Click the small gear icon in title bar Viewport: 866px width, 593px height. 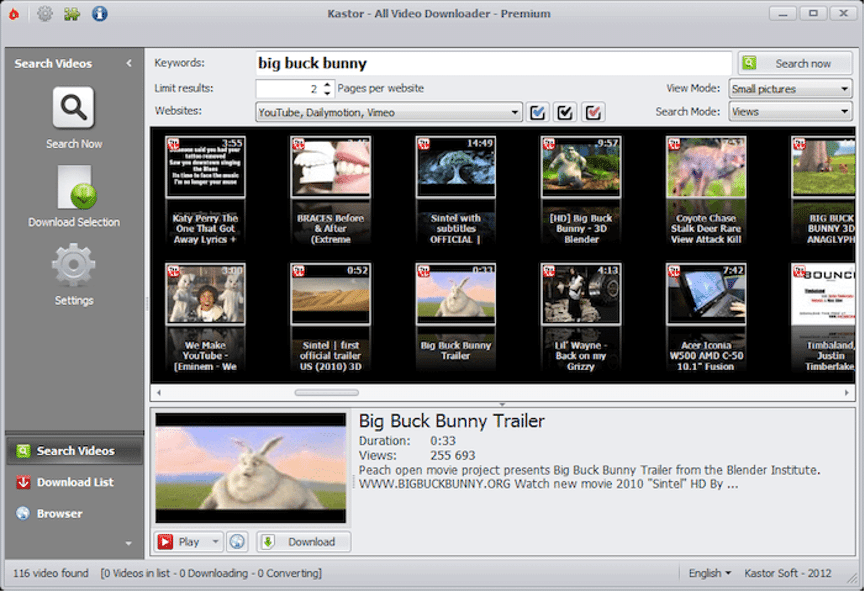[x=45, y=13]
